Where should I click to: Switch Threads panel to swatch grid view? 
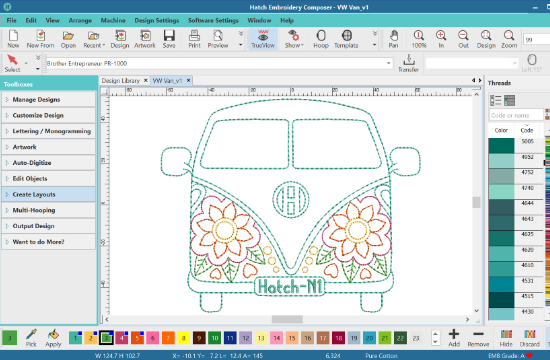[x=509, y=100]
